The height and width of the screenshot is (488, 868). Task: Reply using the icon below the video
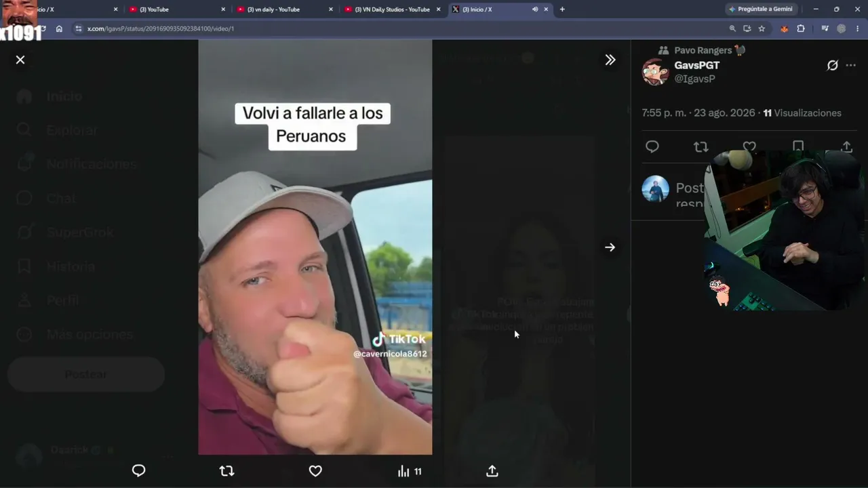click(x=138, y=470)
